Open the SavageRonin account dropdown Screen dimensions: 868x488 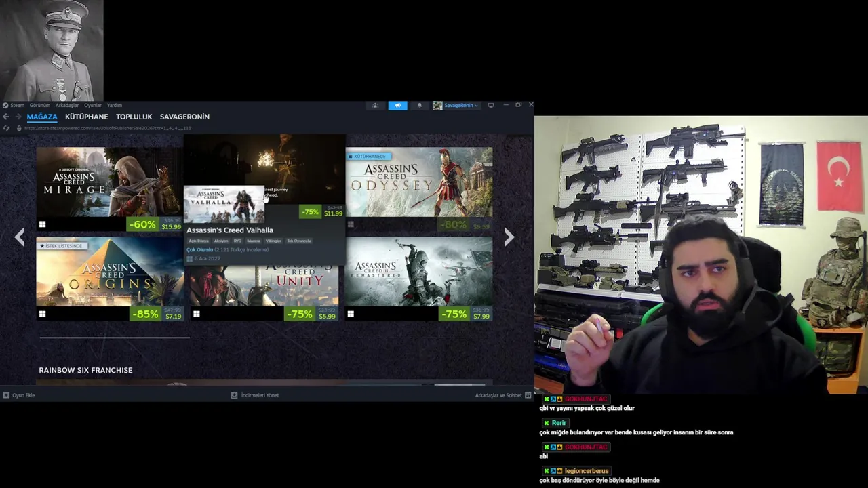click(460, 105)
